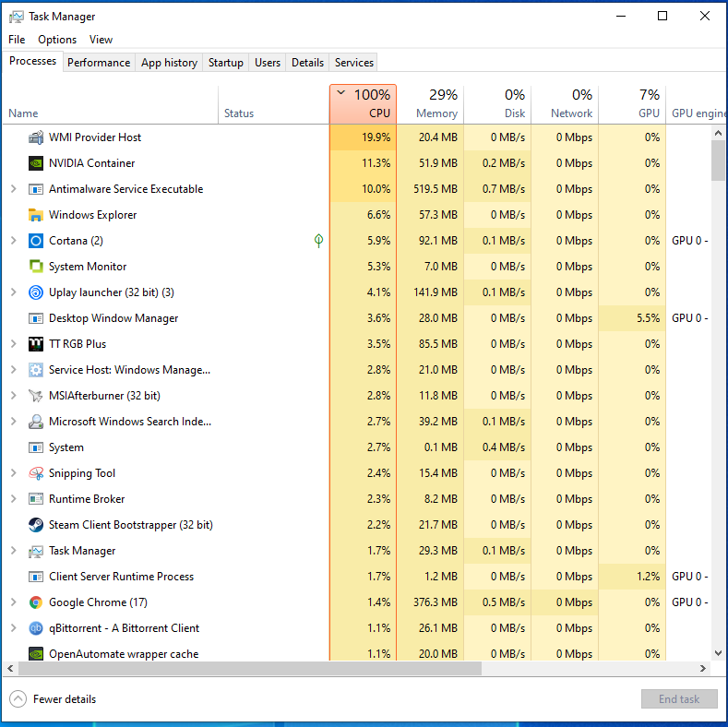
Task: Expand the Microsoft Windows Search Indexer row
Action: point(14,422)
